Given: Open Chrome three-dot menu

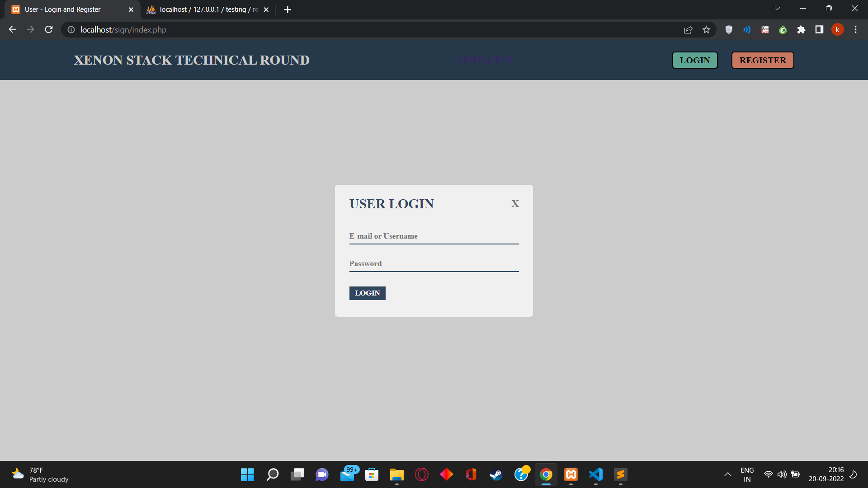Looking at the screenshot, I should point(855,30).
